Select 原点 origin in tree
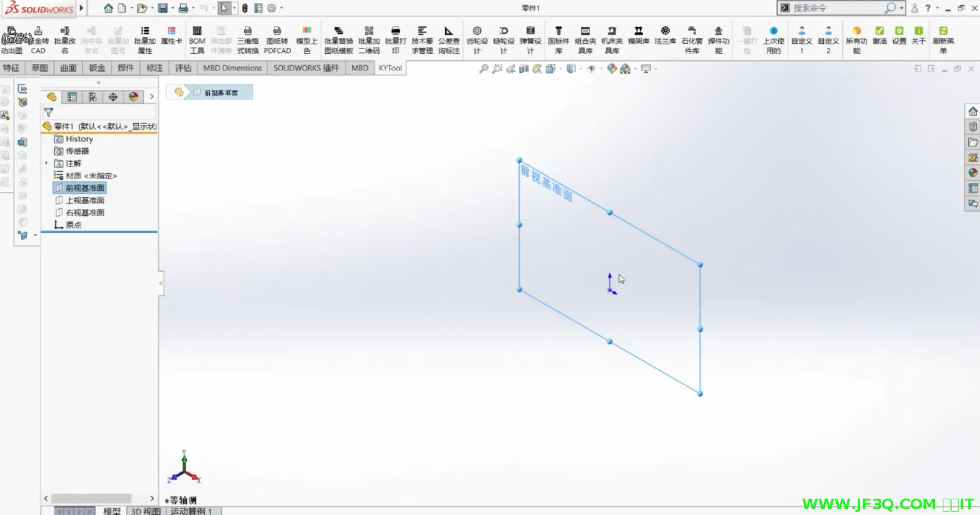This screenshot has height=515, width=980. 68,225
